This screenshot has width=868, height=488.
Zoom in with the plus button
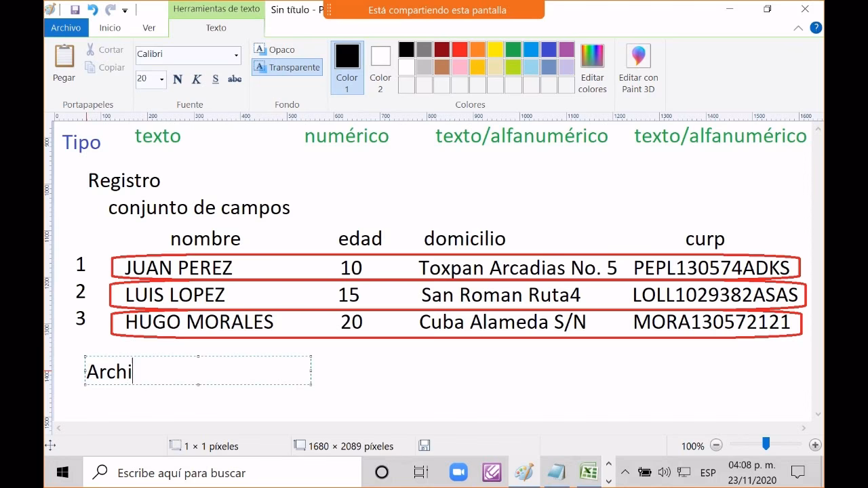coord(815,445)
